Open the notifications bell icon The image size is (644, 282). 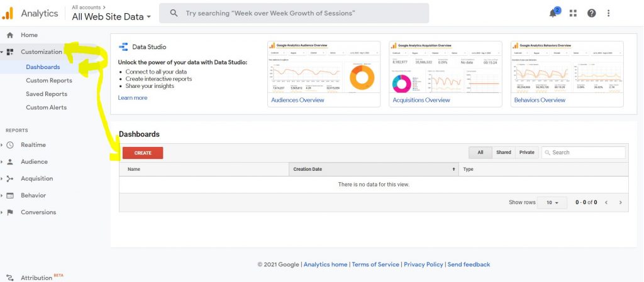pos(553,13)
